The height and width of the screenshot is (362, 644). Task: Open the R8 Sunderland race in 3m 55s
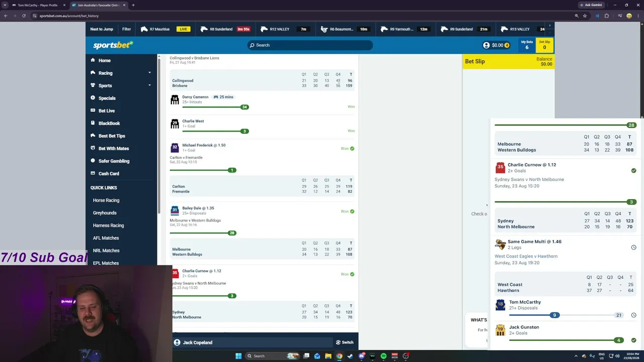pyautogui.click(x=225, y=29)
